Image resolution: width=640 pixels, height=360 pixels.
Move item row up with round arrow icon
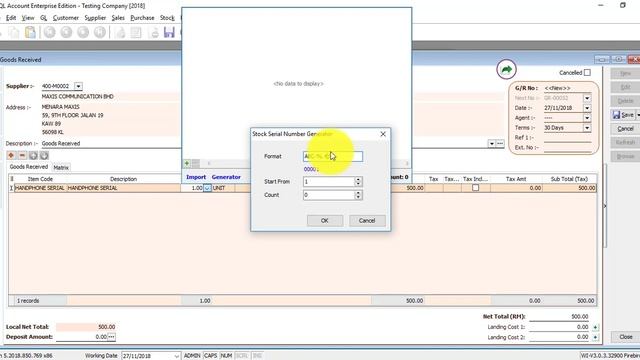[x=33, y=156]
